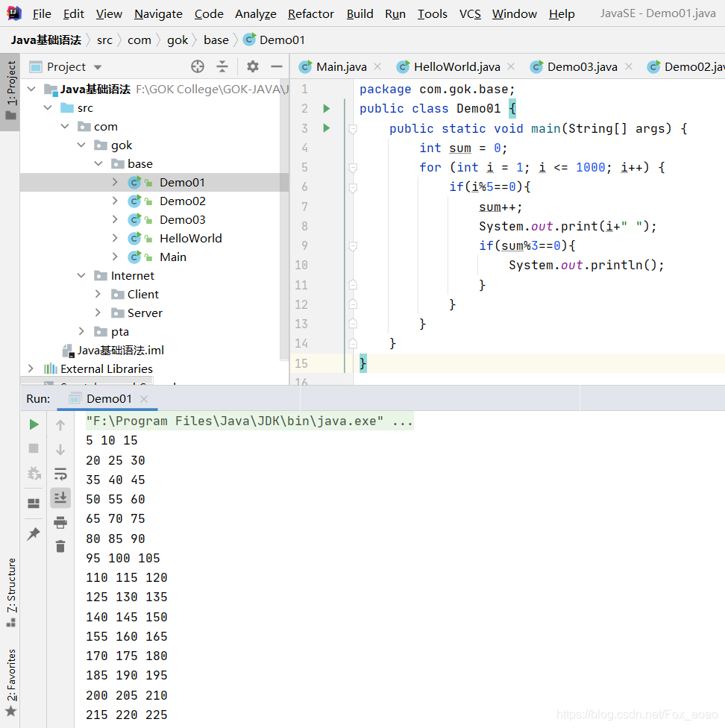Place cursor on line 7 sum++ statement
The width and height of the screenshot is (725, 728).
500,207
